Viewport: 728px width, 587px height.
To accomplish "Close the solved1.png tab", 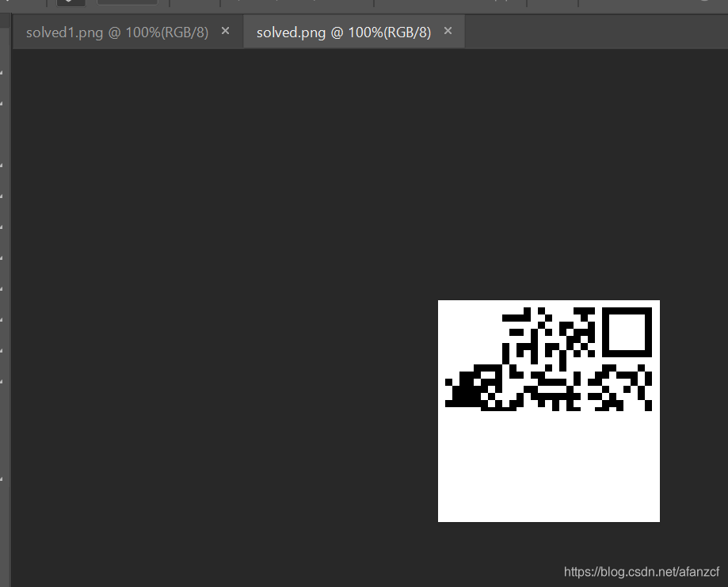I will [225, 31].
